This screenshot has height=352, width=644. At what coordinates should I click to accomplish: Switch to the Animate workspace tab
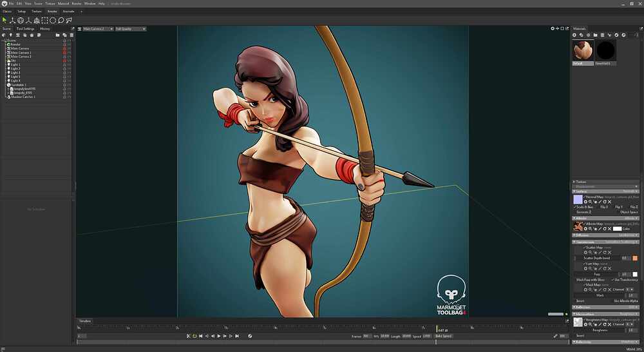(x=68, y=11)
